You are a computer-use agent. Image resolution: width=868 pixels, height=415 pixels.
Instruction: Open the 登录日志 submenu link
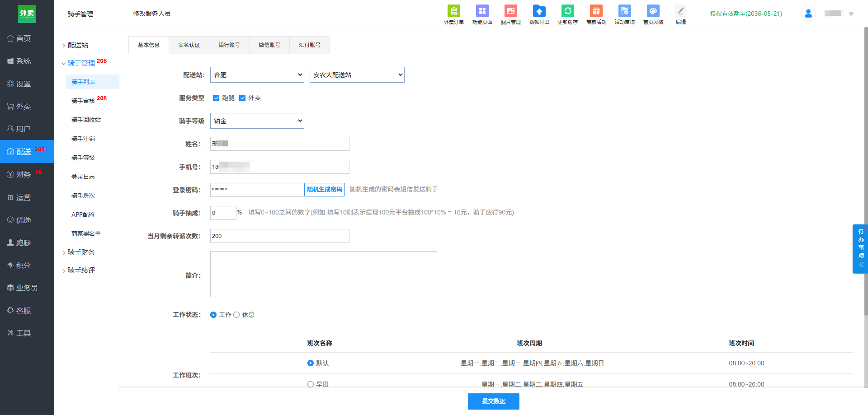point(83,177)
